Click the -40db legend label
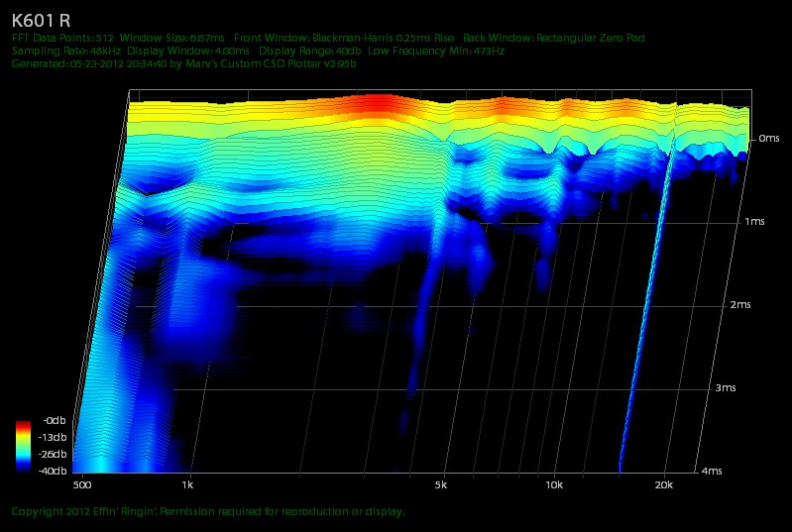Viewport: 792px width, 532px height. pos(53,471)
